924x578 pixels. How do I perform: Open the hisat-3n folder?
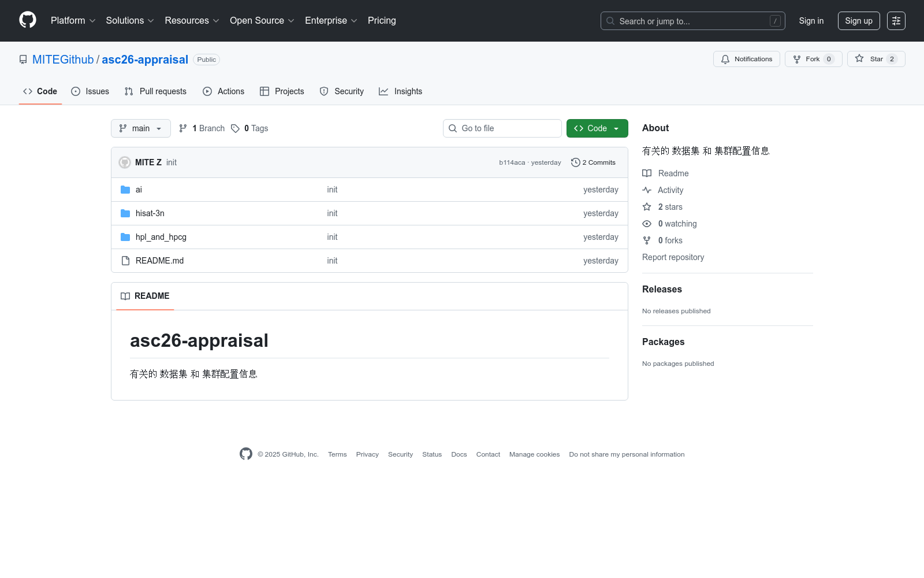point(150,213)
